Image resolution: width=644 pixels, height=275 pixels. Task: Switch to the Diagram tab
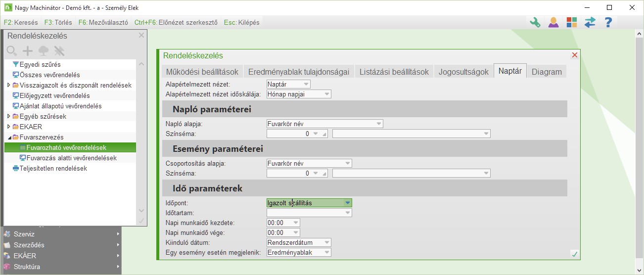tap(547, 71)
